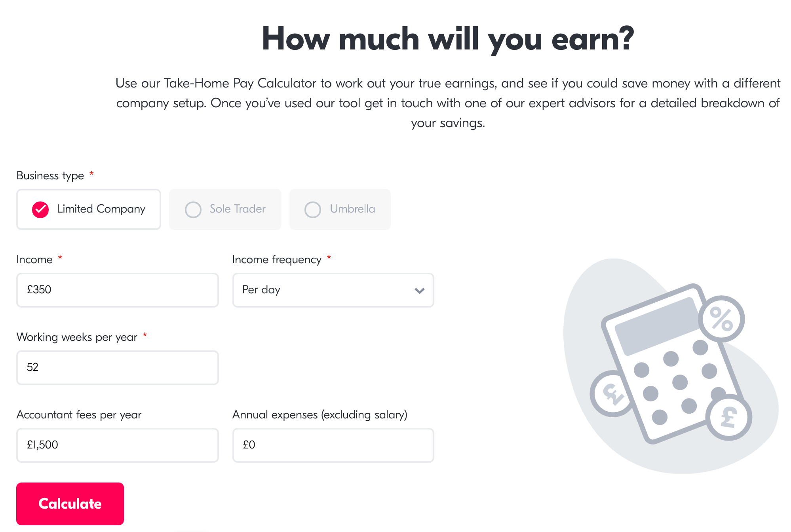Click the Income frequency label text
The height and width of the screenshot is (532, 791).
click(277, 260)
